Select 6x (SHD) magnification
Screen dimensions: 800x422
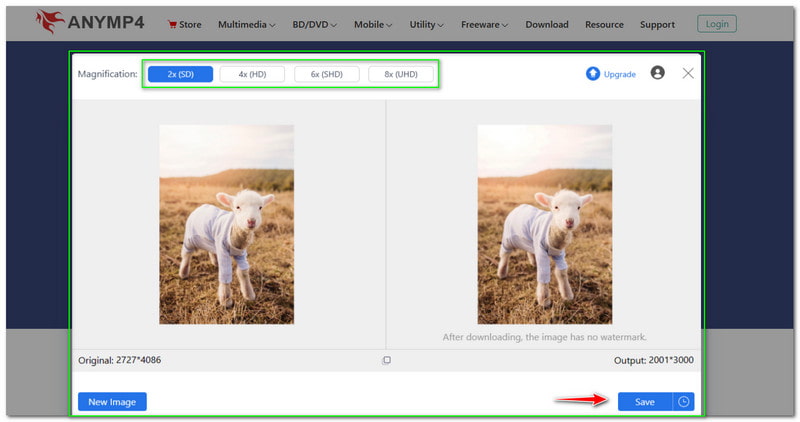click(327, 74)
